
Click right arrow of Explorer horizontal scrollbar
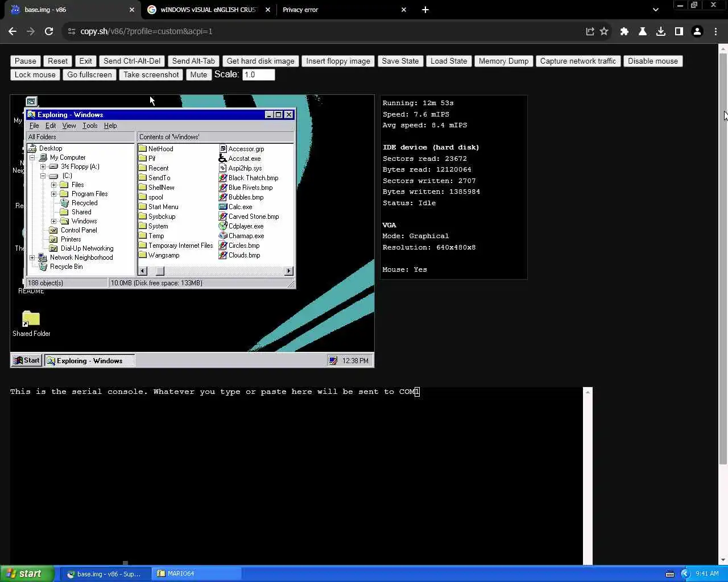point(289,271)
